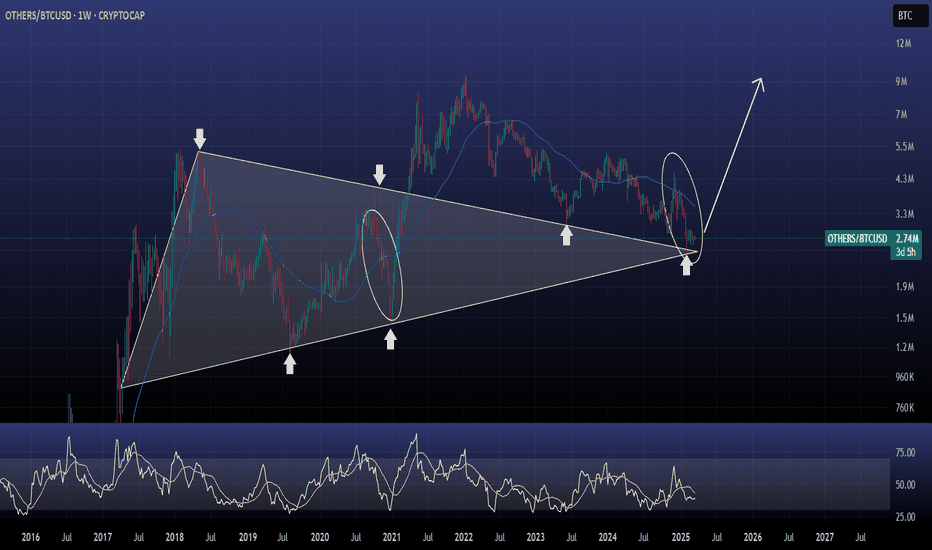
Task: Click the OTHERS/BTCUSD chart title
Action: pos(74,15)
